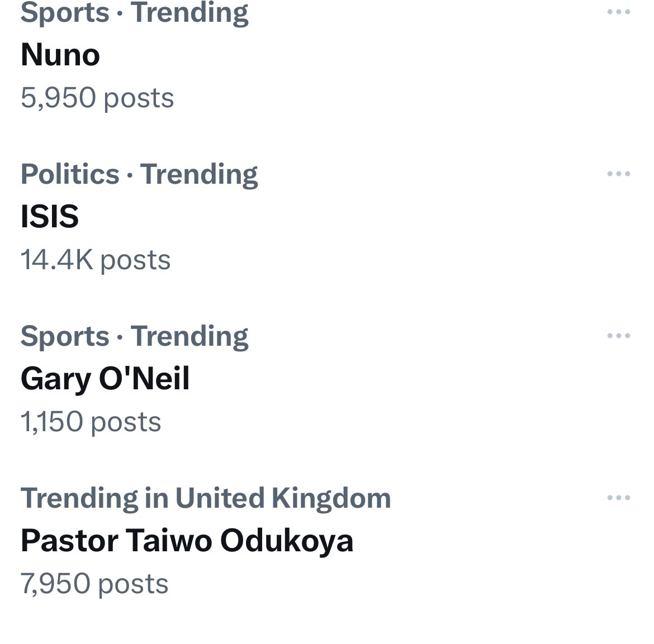Screen dimensions: 654x644
Task: Click the word Trending above Nuno
Action: (189, 12)
